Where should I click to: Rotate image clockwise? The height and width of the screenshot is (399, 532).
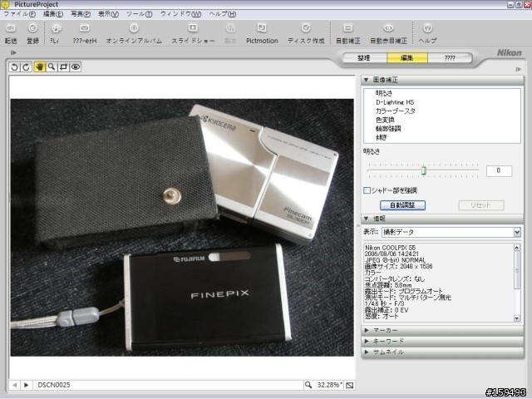pos(27,66)
